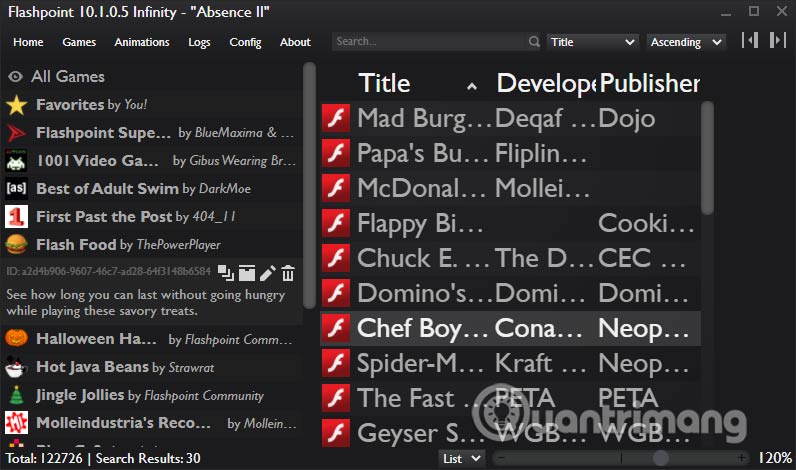Select the Flash Food playlist

[x=152, y=245]
